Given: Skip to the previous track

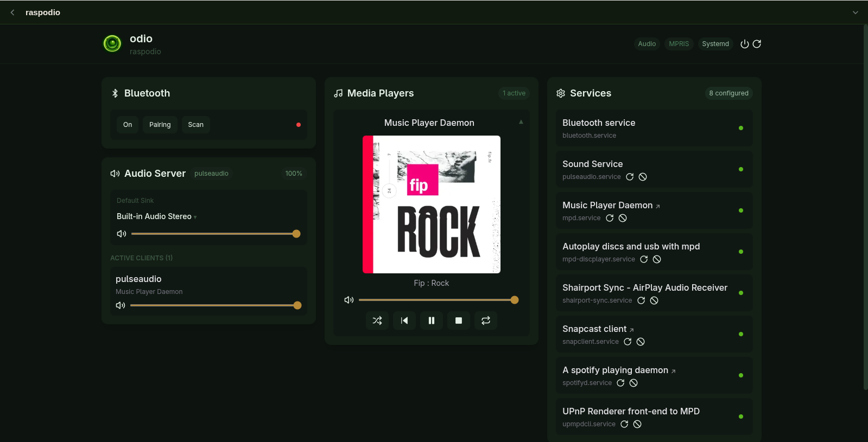Looking at the screenshot, I should tap(404, 321).
